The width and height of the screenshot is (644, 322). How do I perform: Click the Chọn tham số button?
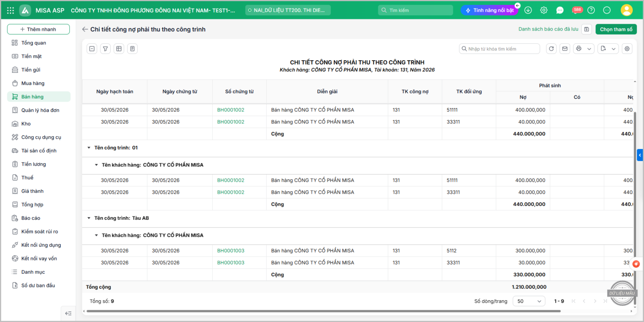[616, 29]
